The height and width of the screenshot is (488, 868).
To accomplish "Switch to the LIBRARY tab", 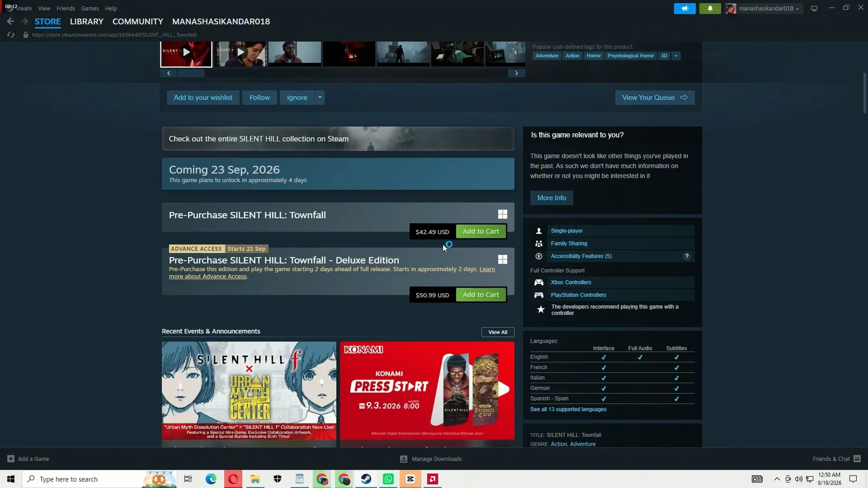I will (x=86, y=22).
